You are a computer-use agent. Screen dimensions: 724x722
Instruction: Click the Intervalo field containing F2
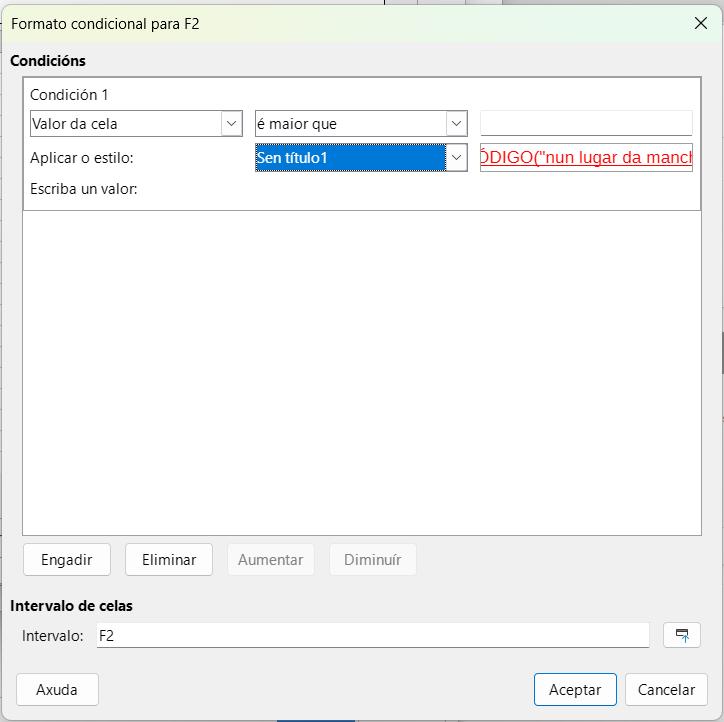[x=373, y=636]
